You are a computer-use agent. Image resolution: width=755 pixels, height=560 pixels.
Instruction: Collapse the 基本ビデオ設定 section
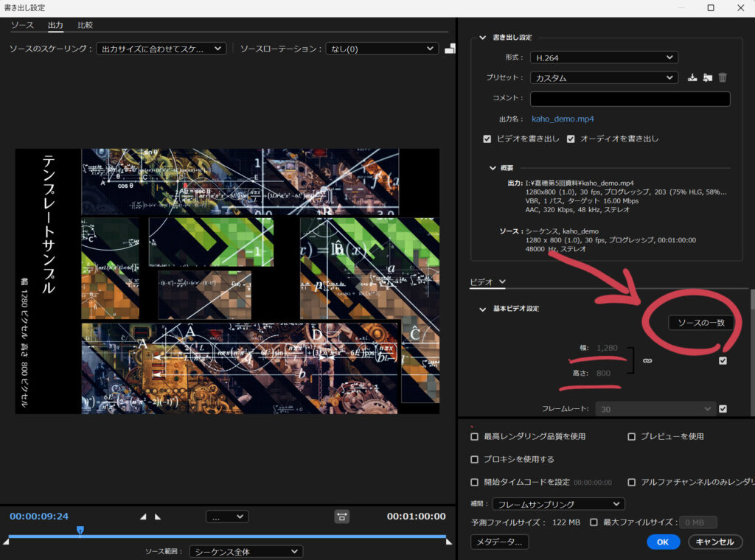click(481, 309)
